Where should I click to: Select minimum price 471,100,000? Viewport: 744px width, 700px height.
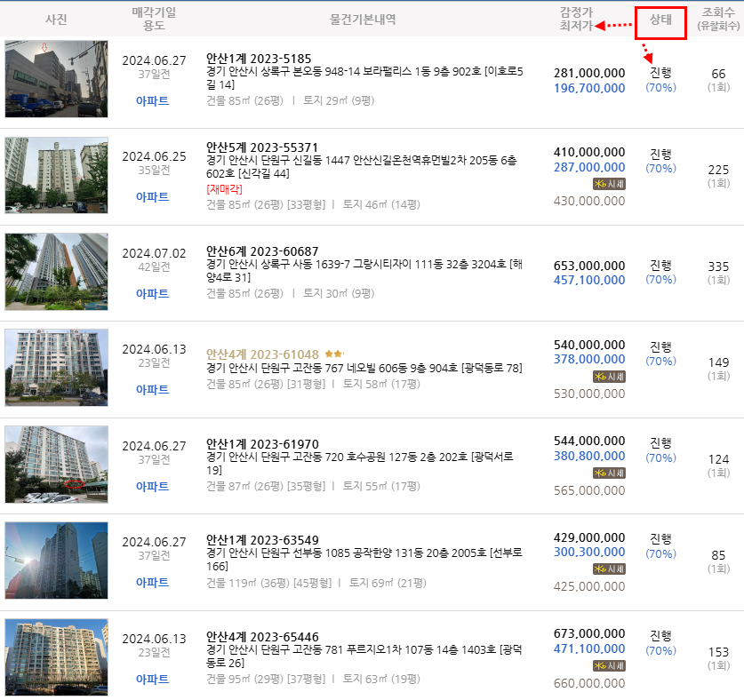coord(589,648)
